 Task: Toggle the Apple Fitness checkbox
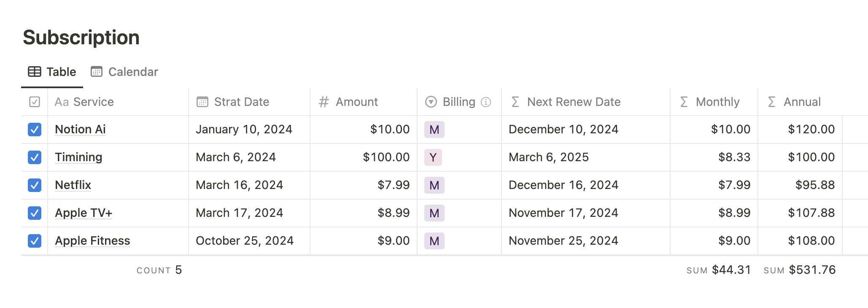click(35, 241)
